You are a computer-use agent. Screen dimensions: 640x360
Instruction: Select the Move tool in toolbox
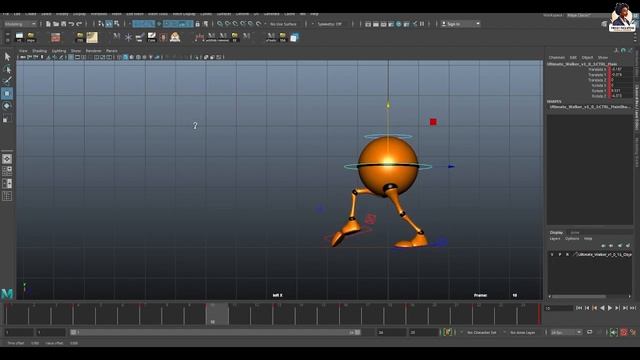click(7, 93)
